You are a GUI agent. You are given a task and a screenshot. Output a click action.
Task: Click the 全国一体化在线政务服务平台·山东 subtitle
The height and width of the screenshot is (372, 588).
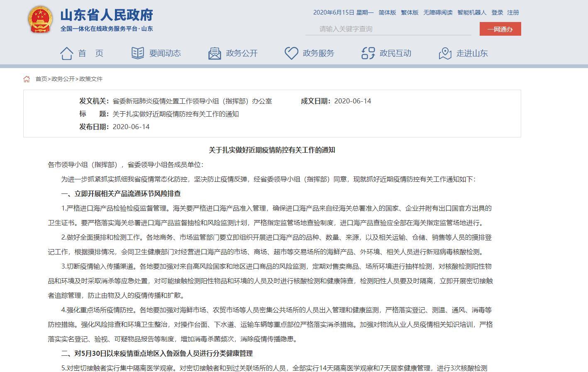pyautogui.click(x=107, y=29)
